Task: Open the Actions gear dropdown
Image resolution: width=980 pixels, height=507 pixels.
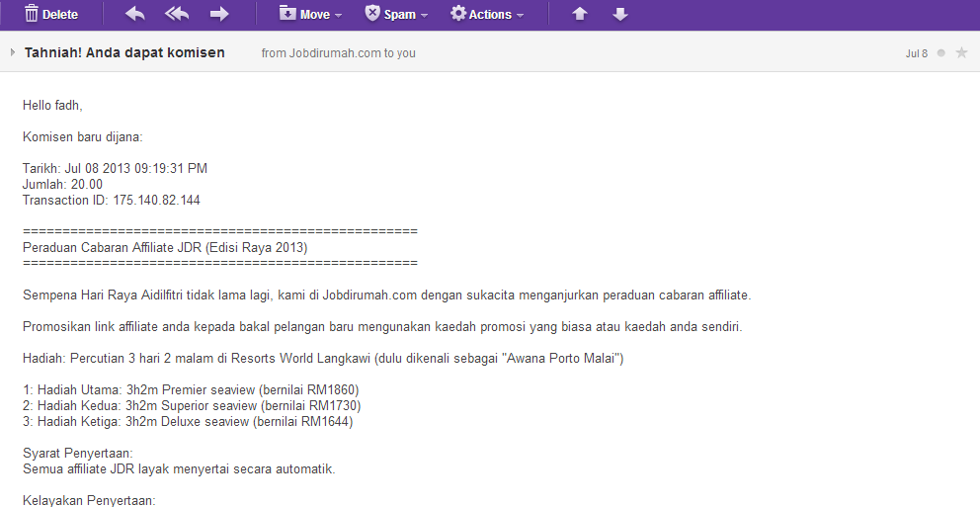Action: pos(487,14)
